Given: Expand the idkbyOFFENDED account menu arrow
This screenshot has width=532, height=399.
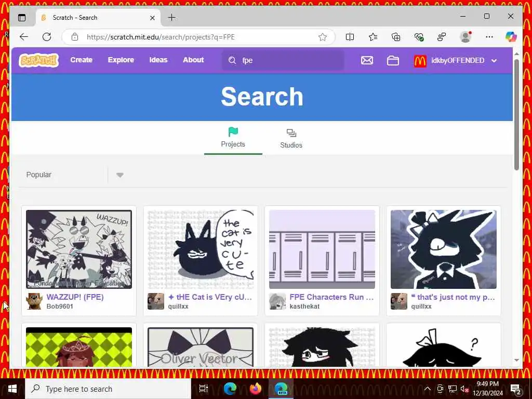Looking at the screenshot, I should pyautogui.click(x=494, y=61).
